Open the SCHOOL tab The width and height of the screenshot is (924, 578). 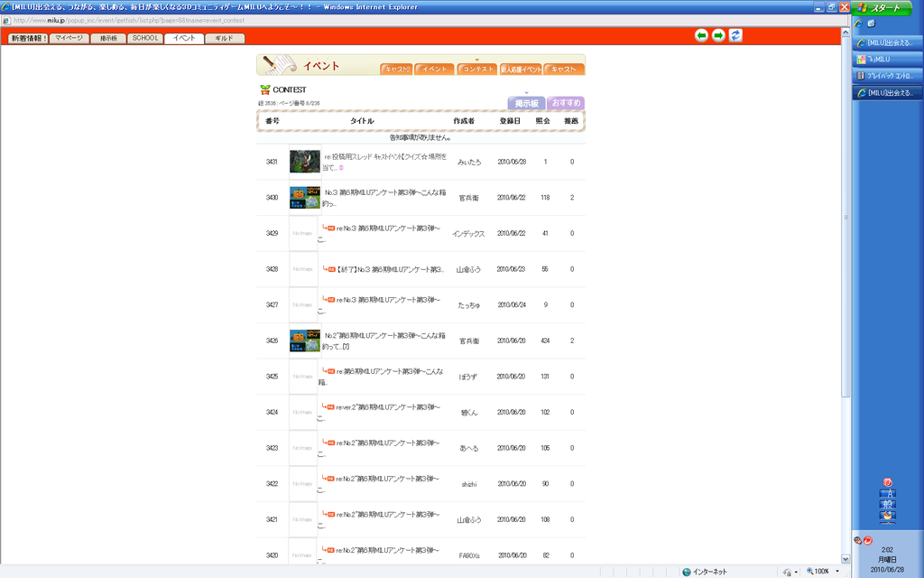(x=144, y=39)
